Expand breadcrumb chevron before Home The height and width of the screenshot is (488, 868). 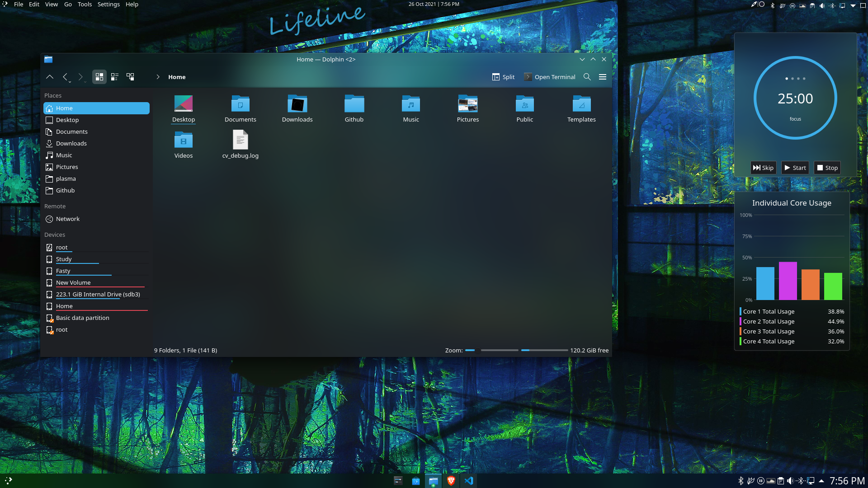158,77
